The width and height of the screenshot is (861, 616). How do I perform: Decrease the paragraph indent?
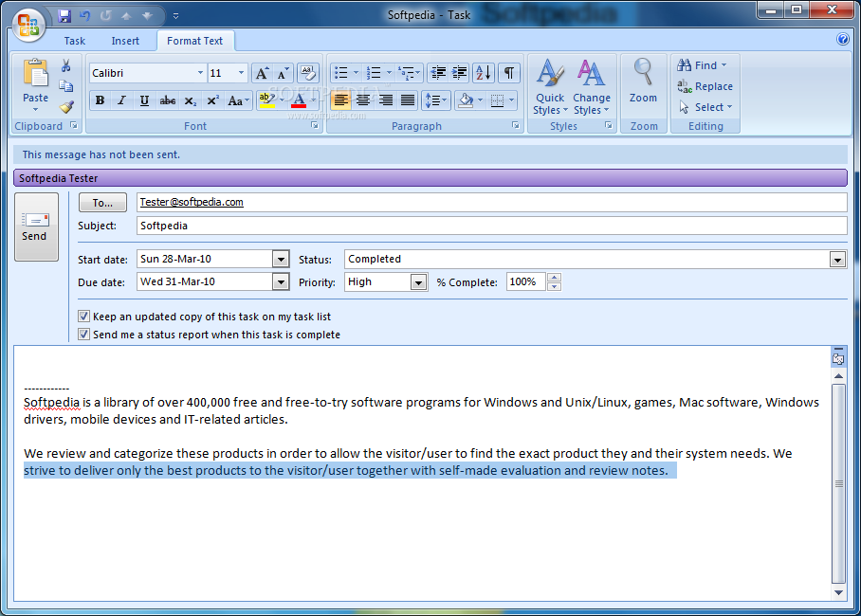[438, 72]
